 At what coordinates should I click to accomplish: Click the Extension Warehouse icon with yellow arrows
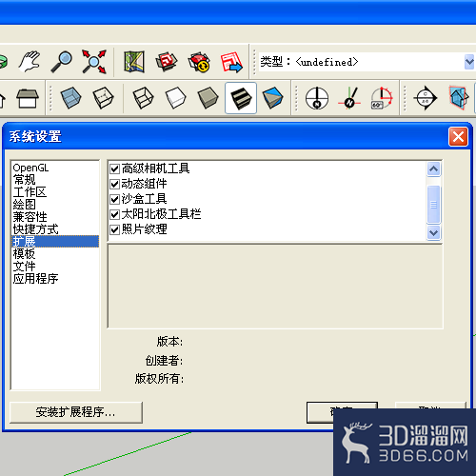click(199, 62)
